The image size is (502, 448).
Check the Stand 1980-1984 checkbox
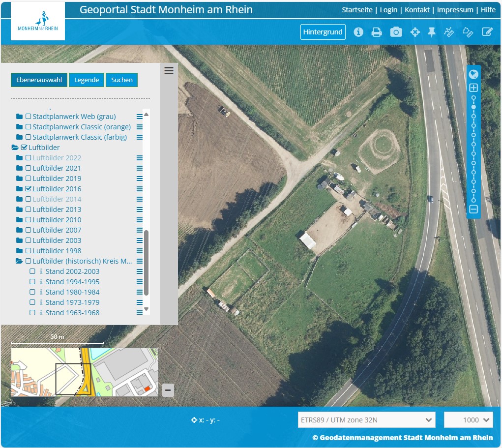[32, 292]
